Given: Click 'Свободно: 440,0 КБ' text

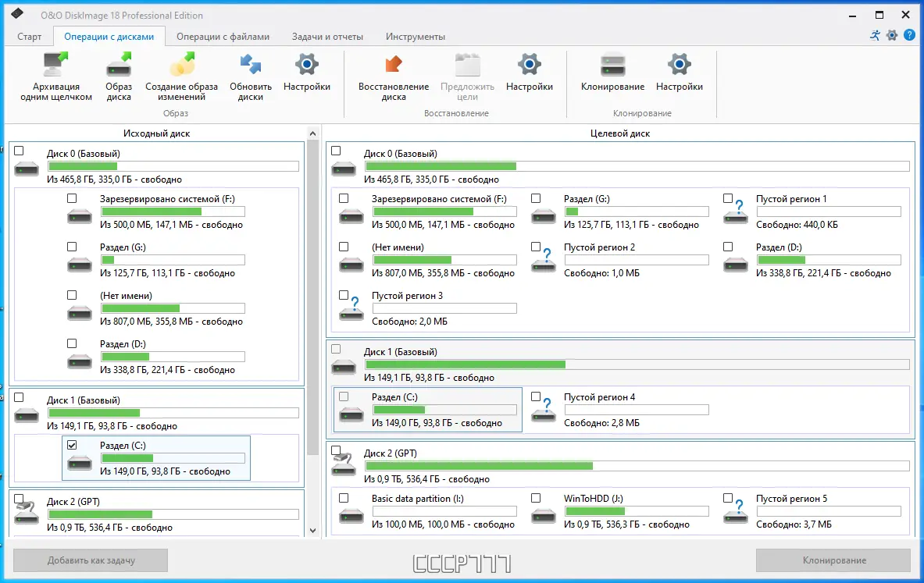Looking at the screenshot, I should [797, 225].
